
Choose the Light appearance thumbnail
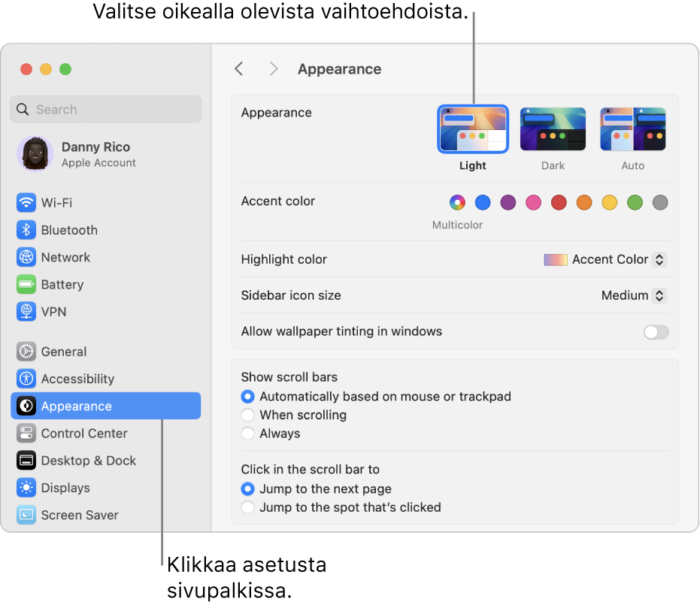point(473,129)
